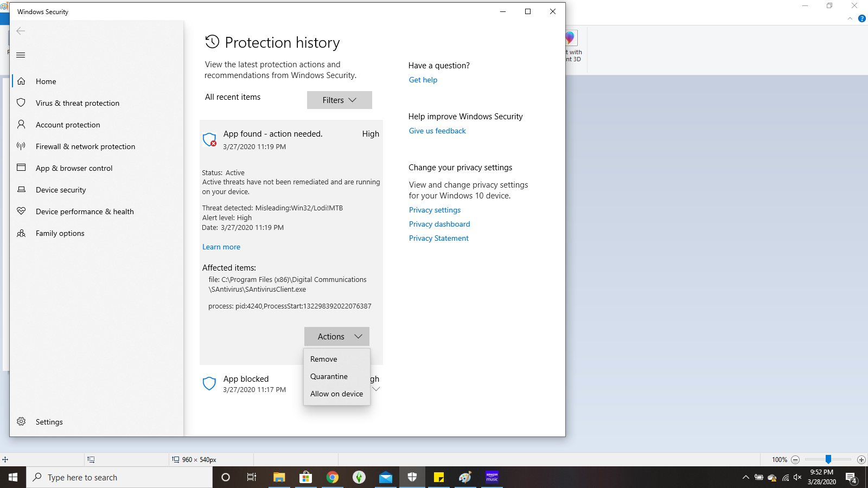Open Device performance & health page

click(x=97, y=211)
